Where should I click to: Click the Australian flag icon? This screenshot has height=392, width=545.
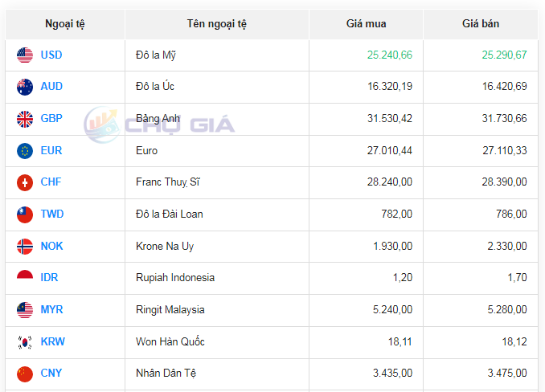click(25, 87)
